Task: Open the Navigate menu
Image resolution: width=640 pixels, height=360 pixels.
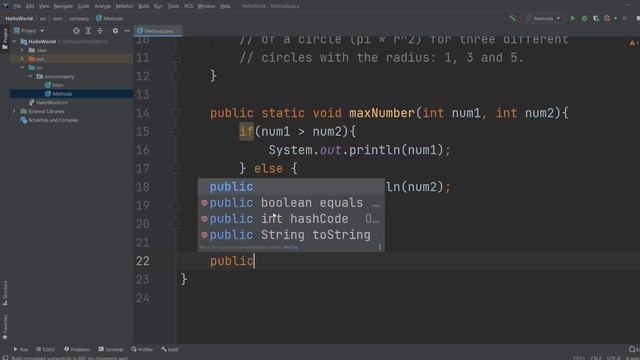Action: pos(63,6)
